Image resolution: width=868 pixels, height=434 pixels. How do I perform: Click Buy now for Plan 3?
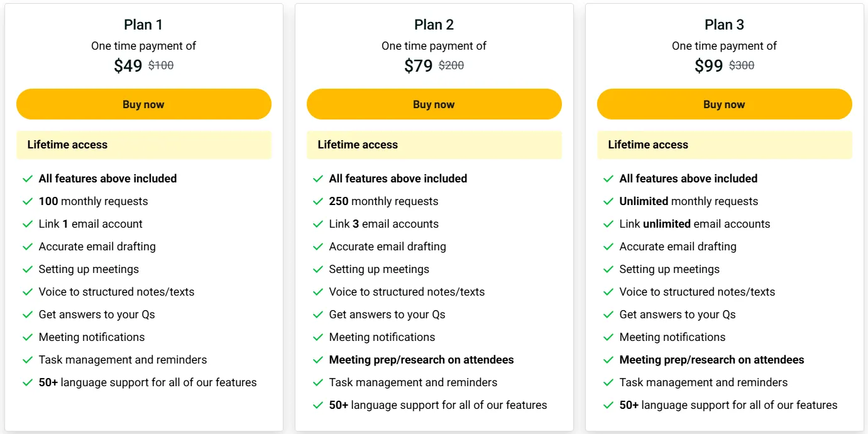click(724, 104)
